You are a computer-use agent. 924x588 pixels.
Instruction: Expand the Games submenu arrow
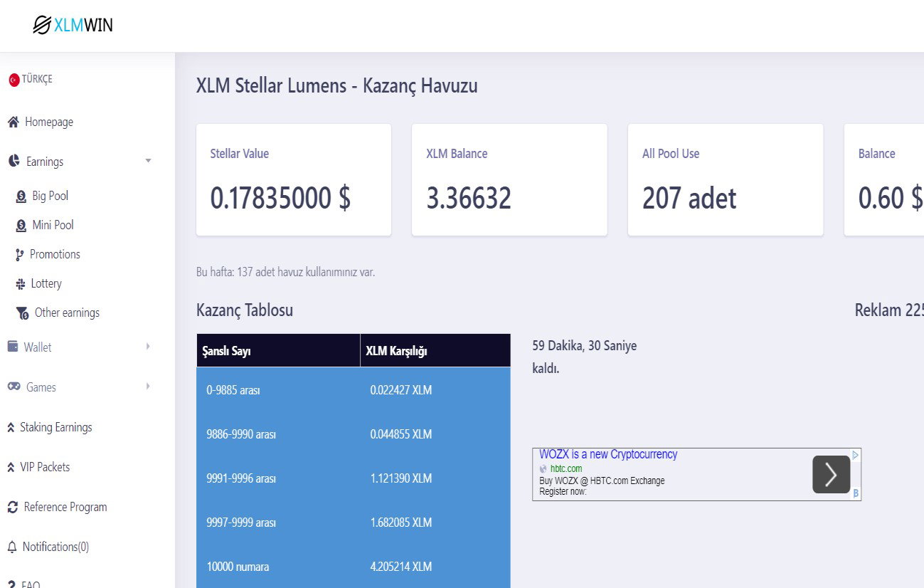pos(148,386)
